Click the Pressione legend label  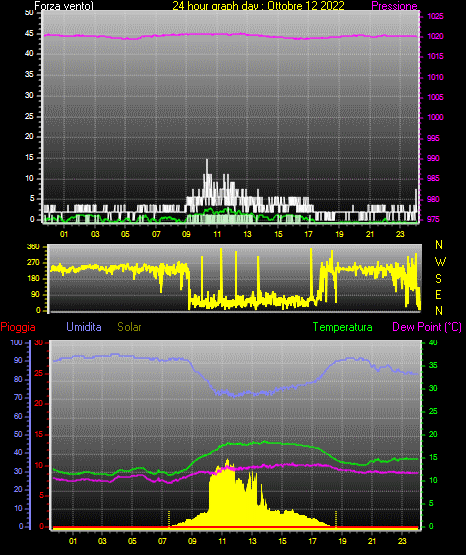click(394, 6)
